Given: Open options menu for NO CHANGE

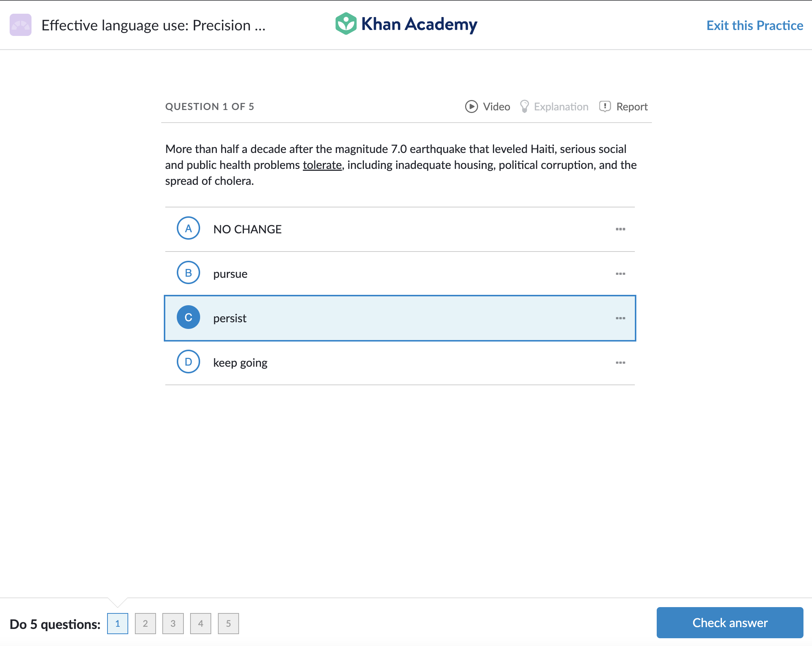Looking at the screenshot, I should 620,229.
